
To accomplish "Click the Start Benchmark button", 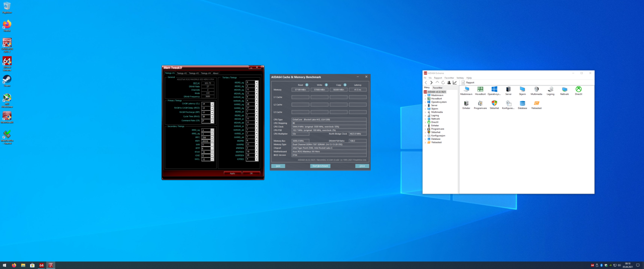I will click(320, 166).
